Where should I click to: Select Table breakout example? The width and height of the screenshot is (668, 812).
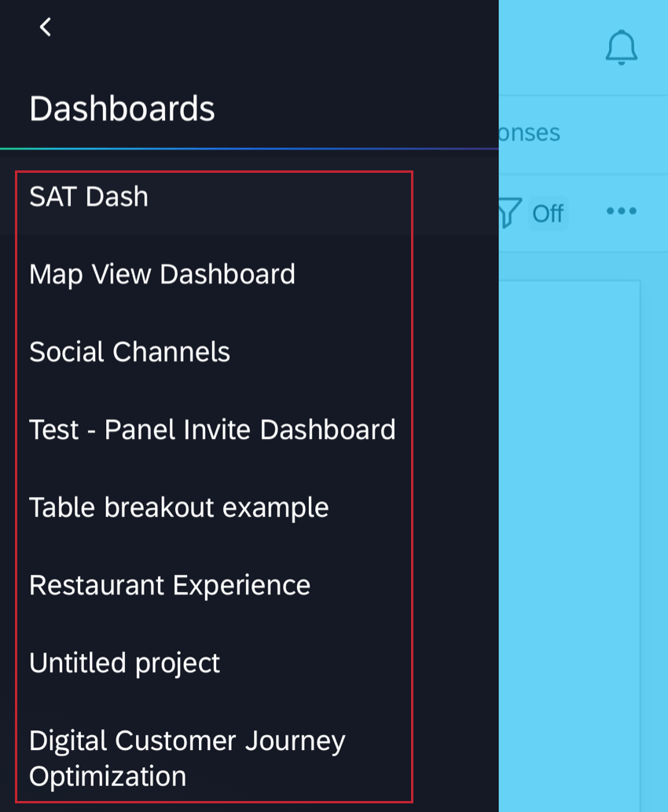pos(178,507)
